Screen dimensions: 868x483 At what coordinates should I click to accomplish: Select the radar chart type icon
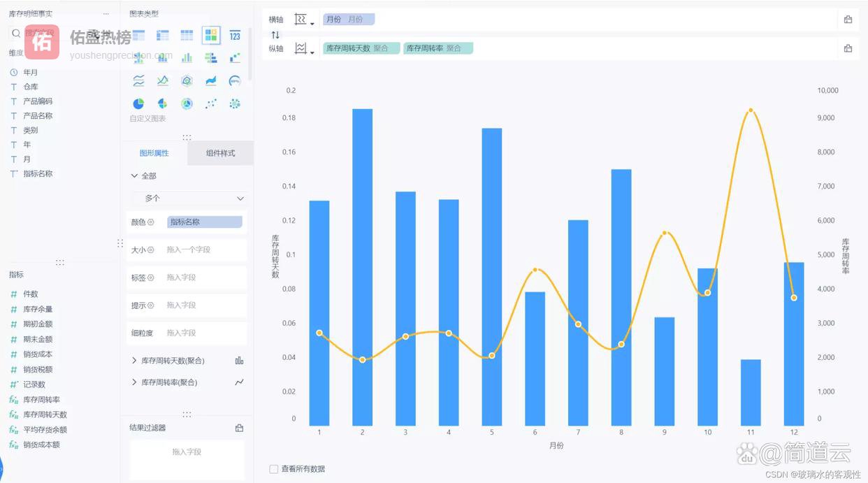[x=187, y=80]
